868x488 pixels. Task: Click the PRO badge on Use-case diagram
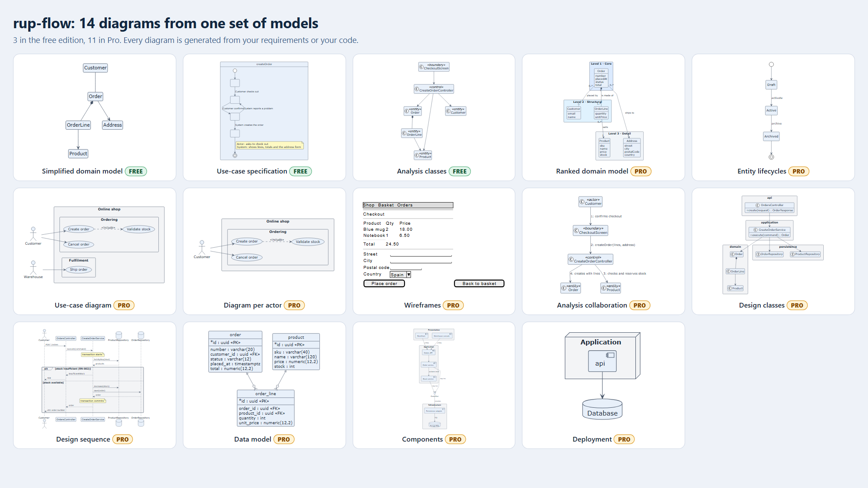tap(124, 305)
